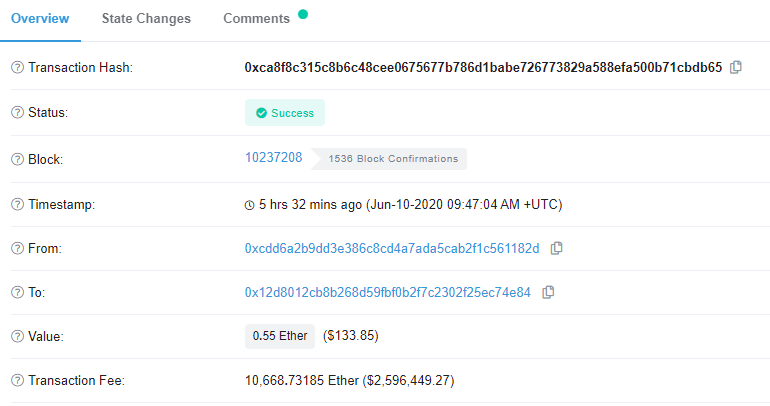Switch to the State Changes tab
Screen dimensions: 770x406
(x=146, y=19)
